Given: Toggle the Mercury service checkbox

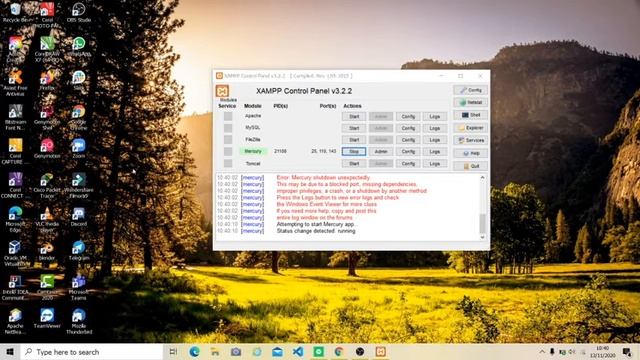Looking at the screenshot, I should coord(228,151).
